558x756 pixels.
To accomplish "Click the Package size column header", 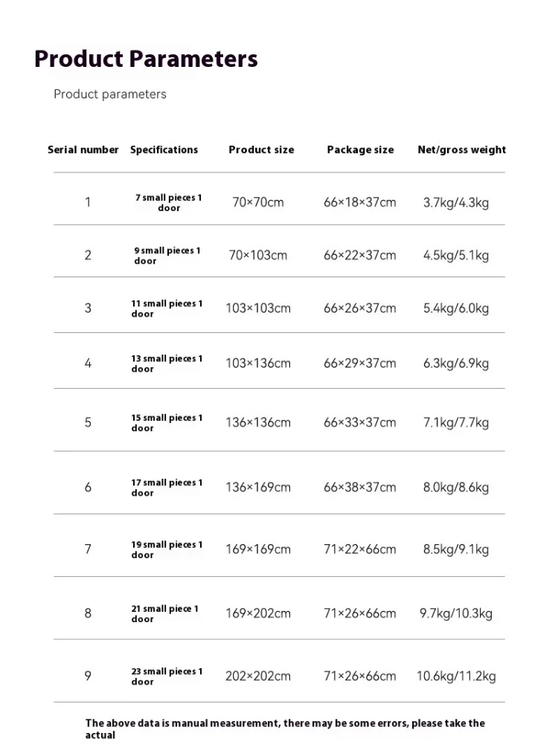I will [x=360, y=149].
